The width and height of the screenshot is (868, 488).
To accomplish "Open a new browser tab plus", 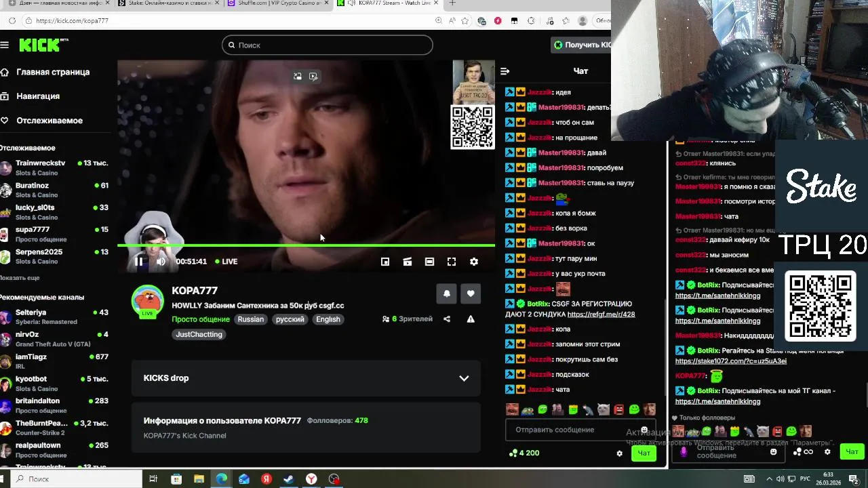I will coord(452,3).
